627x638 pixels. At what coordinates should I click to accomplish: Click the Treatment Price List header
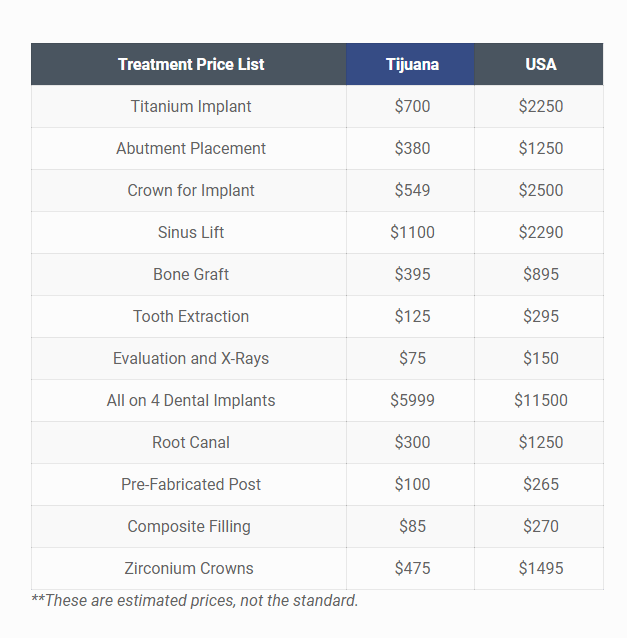(x=191, y=64)
